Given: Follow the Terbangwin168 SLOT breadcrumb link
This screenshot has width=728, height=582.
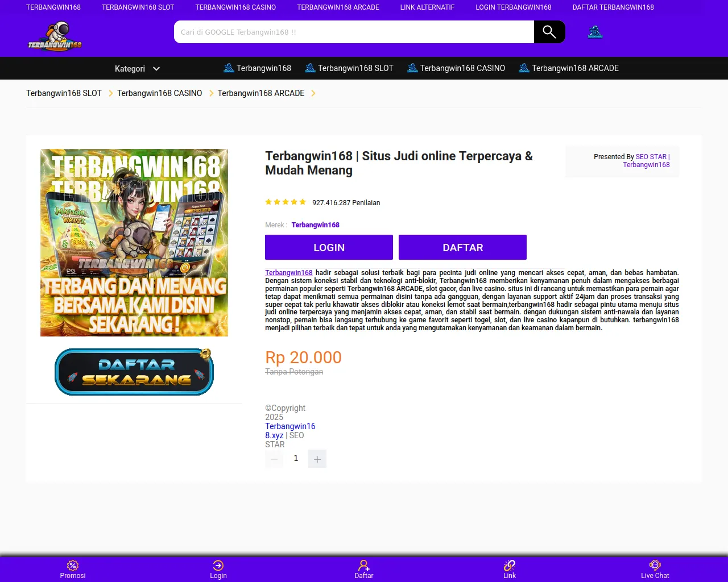Looking at the screenshot, I should tap(64, 93).
